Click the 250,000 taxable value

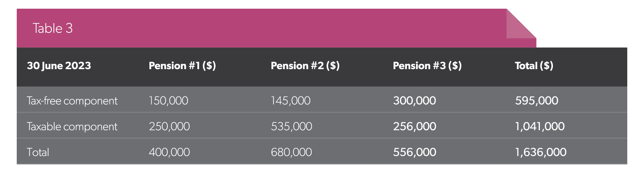(169, 126)
